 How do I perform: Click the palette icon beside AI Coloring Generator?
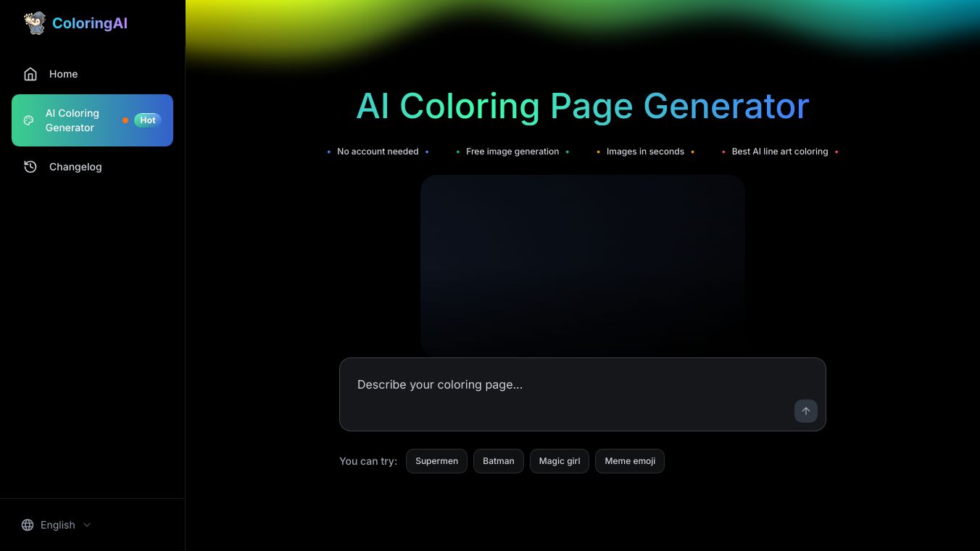tap(29, 120)
